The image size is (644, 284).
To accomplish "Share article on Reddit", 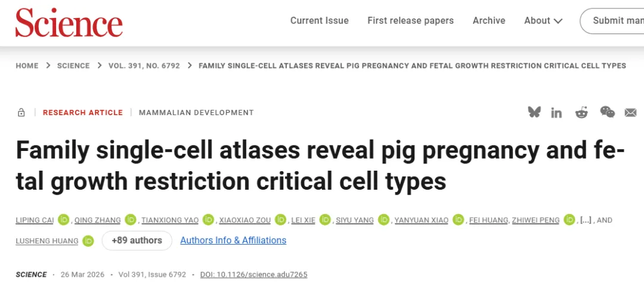I will pos(581,112).
